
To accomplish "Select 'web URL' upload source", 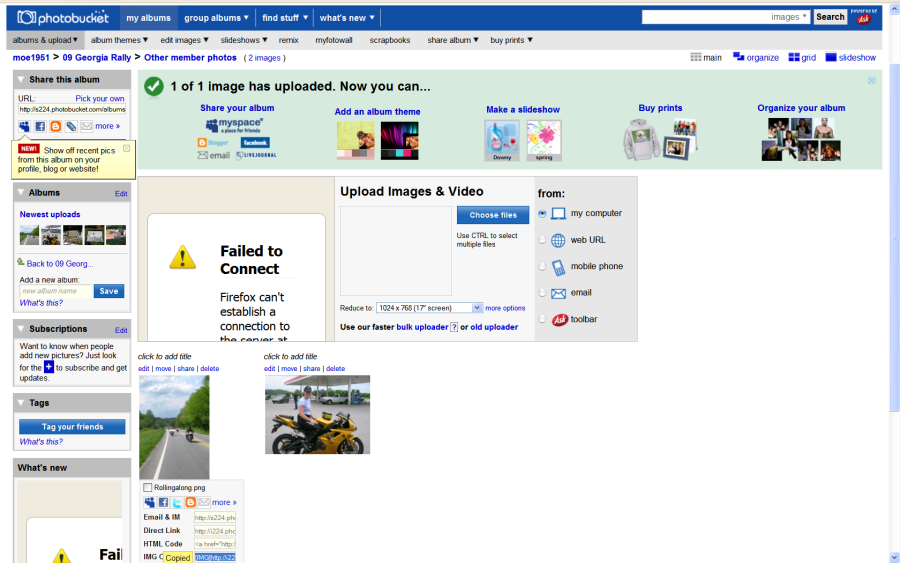I will (x=542, y=240).
